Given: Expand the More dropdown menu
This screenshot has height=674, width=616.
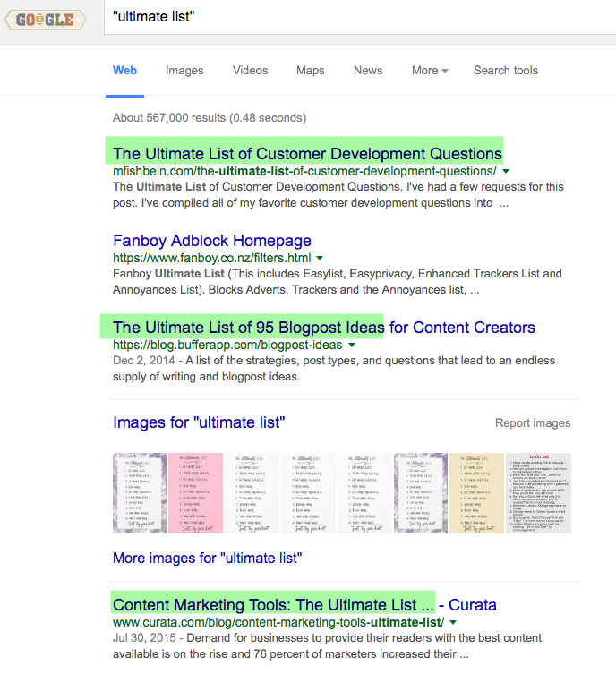Looking at the screenshot, I should coord(430,71).
